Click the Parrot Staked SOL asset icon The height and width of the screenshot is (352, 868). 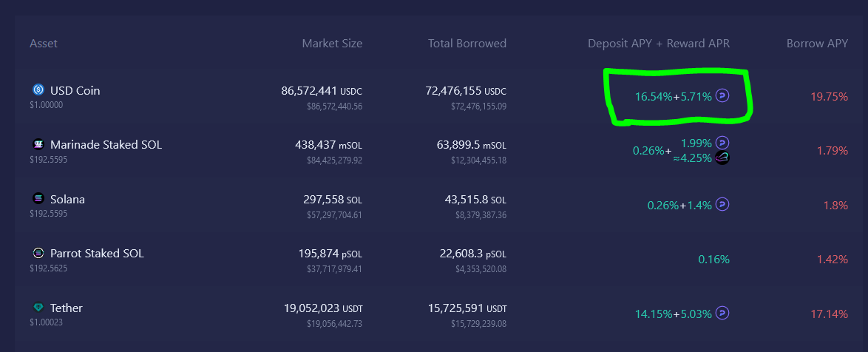click(x=38, y=253)
